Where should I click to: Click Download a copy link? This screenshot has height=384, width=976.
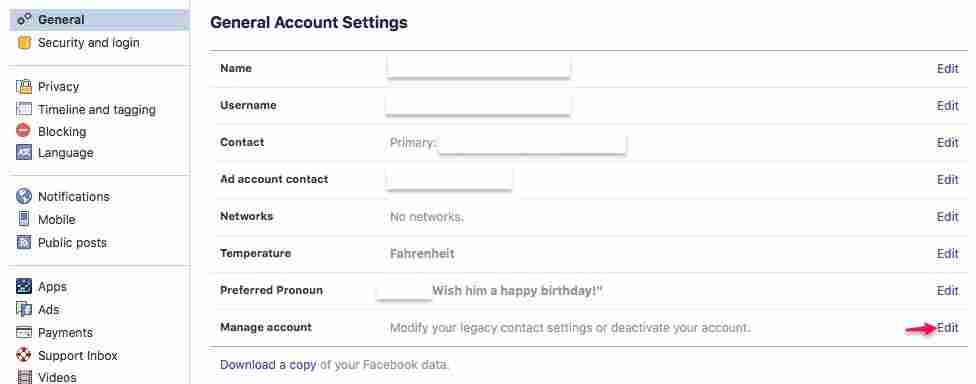tap(268, 365)
